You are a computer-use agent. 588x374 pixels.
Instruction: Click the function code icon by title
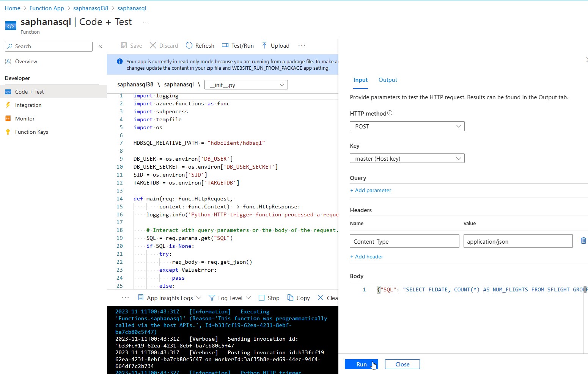pos(11,26)
